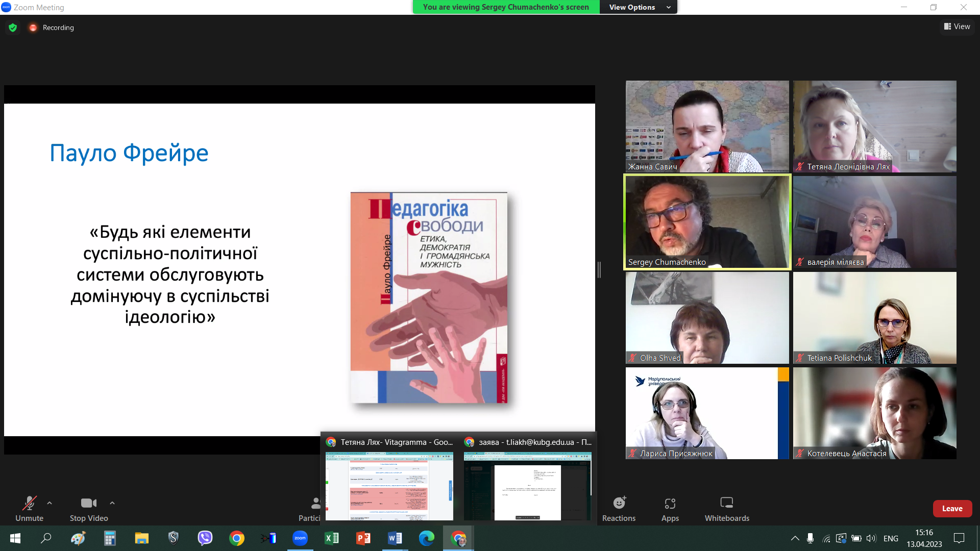Viewport: 980px width, 551px height.
Task: Open the Reactions panel
Action: pos(619,509)
